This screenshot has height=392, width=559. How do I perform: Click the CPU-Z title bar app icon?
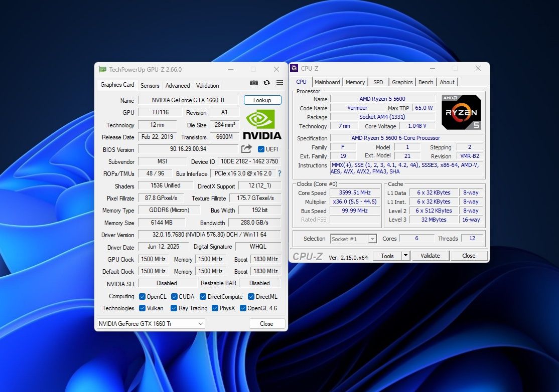(294, 68)
